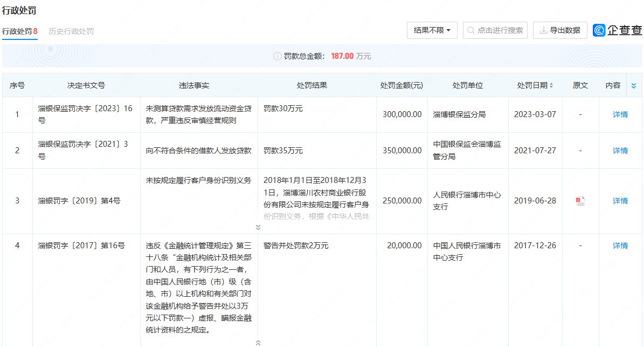Open the PDF 原文 document for row 3
Viewport: 644px width, 347px height.
click(x=580, y=200)
